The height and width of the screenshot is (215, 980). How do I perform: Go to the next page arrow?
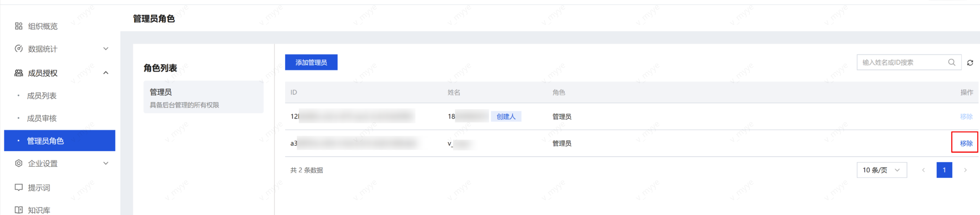(x=965, y=170)
